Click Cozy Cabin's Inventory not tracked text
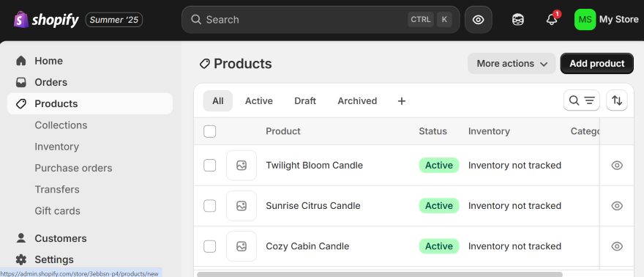 tap(514, 246)
